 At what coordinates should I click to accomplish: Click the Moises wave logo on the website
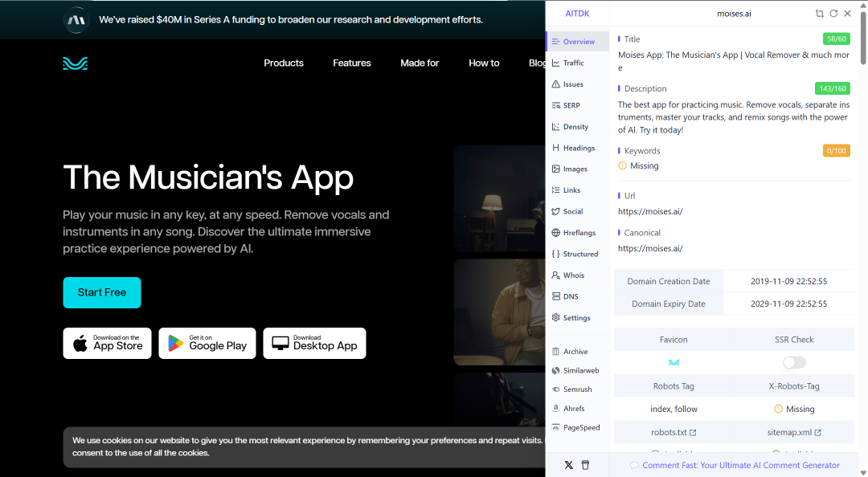coord(76,63)
